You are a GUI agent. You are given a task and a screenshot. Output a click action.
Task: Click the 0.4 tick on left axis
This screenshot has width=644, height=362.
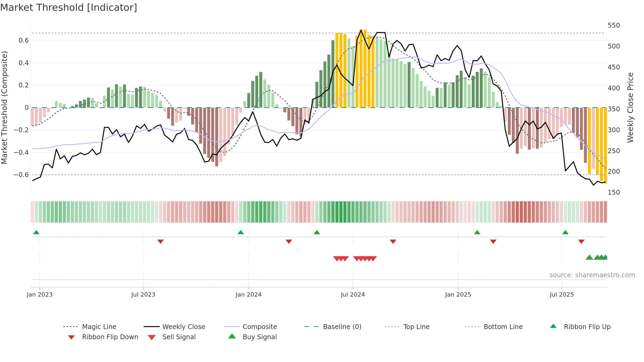click(x=24, y=63)
